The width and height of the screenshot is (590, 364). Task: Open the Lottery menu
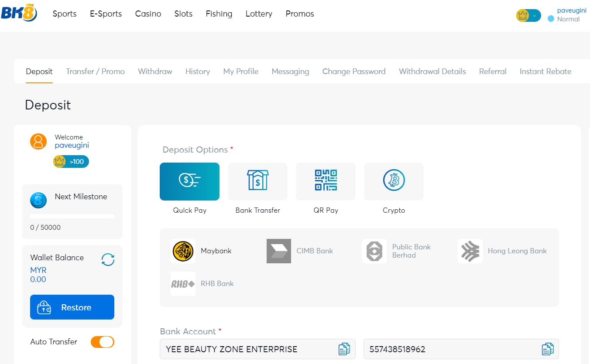point(259,14)
